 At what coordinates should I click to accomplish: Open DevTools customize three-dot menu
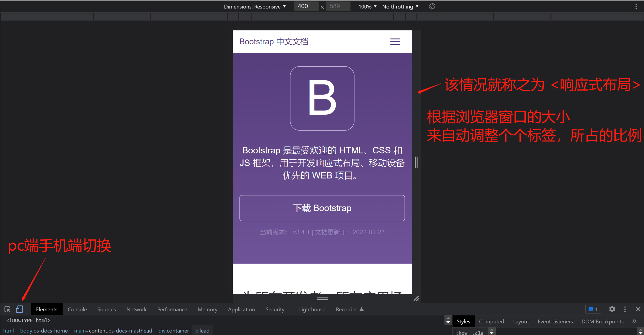[x=625, y=309]
